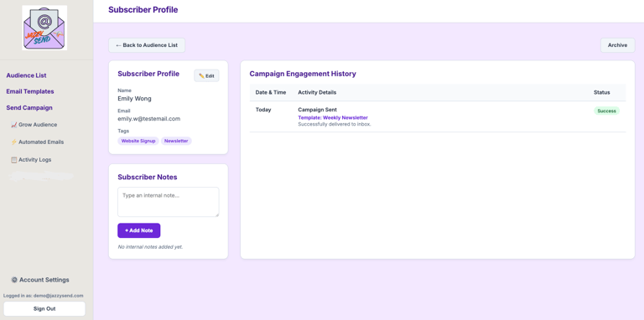
Task: Go to Send Campaign page
Action: (x=29, y=108)
